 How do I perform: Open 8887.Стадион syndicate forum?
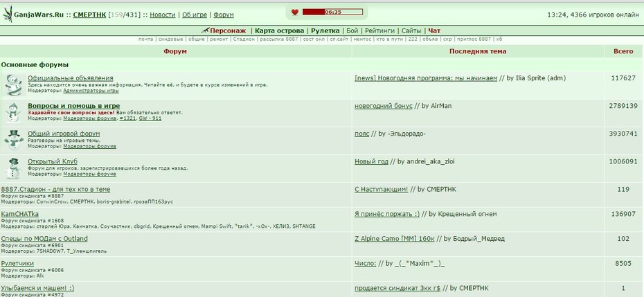click(x=55, y=190)
